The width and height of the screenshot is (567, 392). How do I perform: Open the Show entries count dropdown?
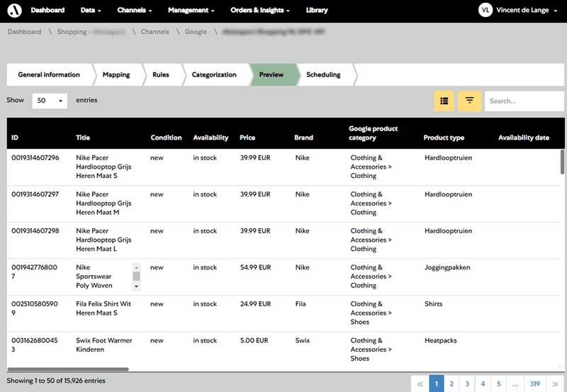50,101
